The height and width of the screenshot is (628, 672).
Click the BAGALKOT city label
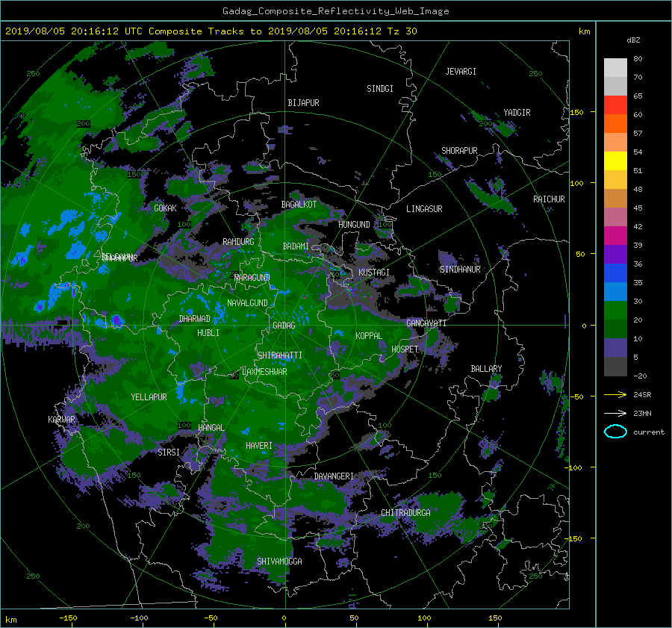pos(299,205)
